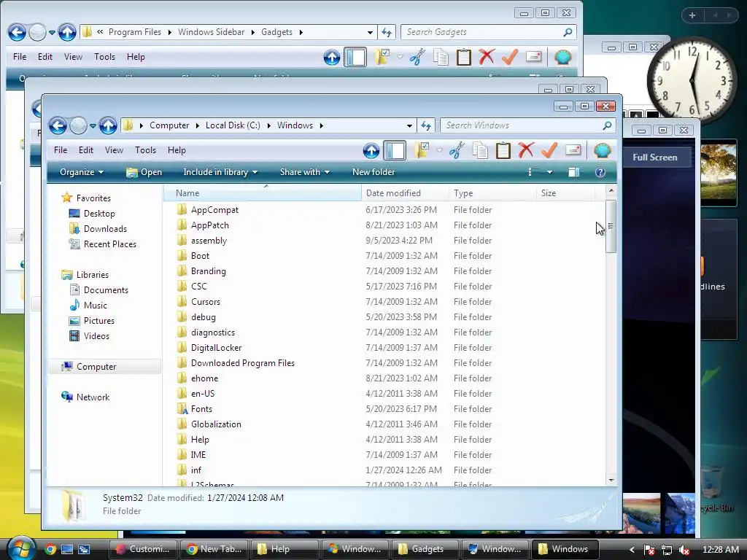
Task: Toggle navigation pane button in Gadgets window toolbar
Action: pos(355,57)
